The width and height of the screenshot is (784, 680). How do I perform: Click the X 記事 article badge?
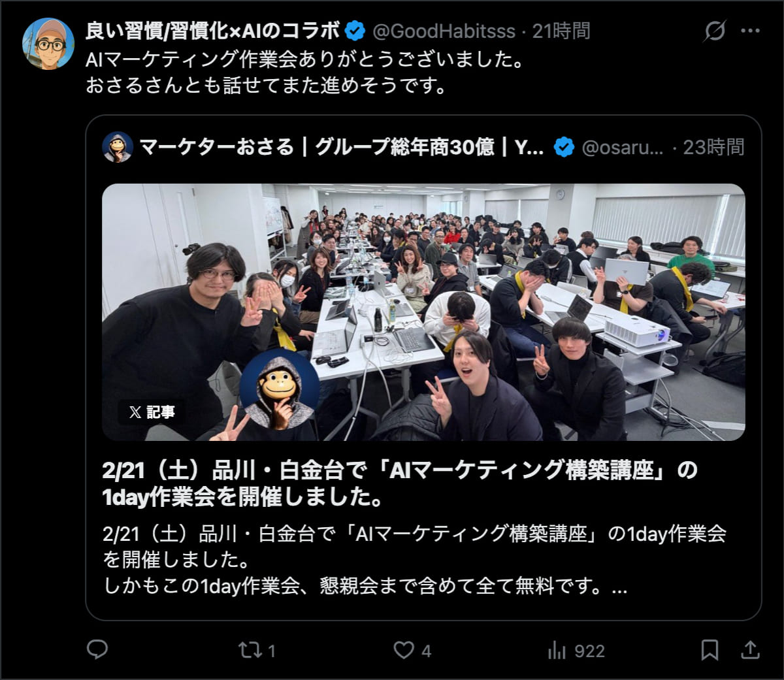152,412
